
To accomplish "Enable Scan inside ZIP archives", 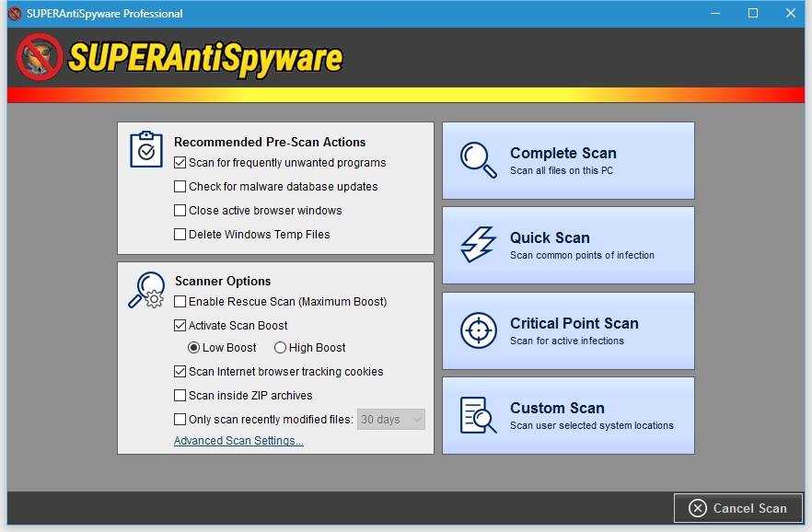I will (x=180, y=396).
